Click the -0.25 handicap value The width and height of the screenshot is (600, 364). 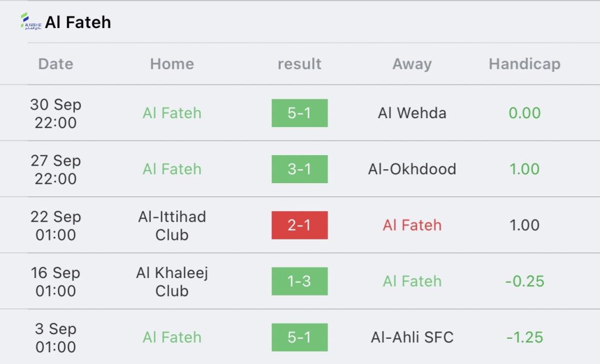click(x=524, y=281)
